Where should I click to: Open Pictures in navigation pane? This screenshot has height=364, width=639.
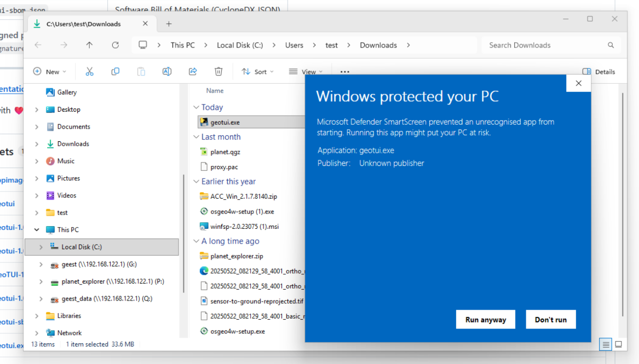[68, 178]
